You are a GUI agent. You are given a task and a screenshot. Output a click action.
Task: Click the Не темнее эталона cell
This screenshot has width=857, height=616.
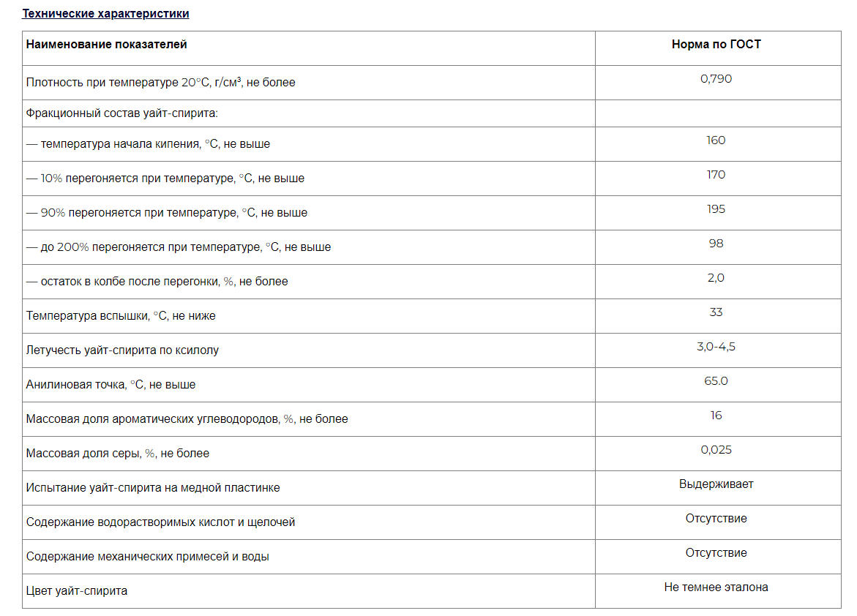tap(716, 587)
